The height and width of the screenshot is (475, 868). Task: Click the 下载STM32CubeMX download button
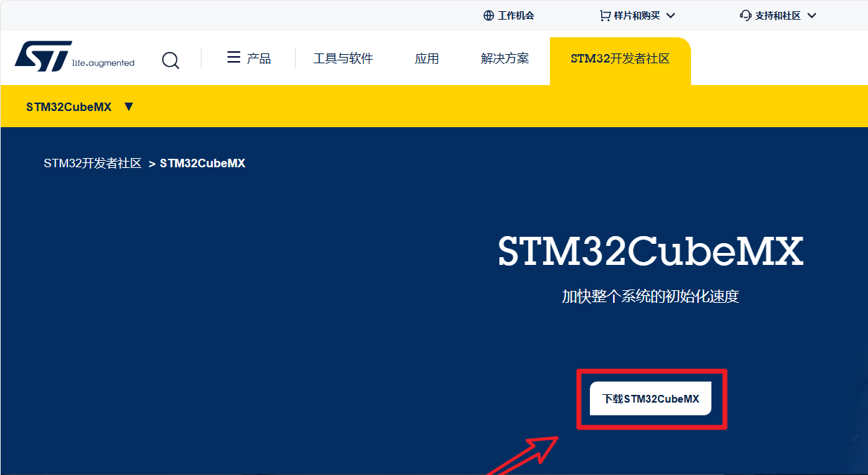click(x=651, y=398)
